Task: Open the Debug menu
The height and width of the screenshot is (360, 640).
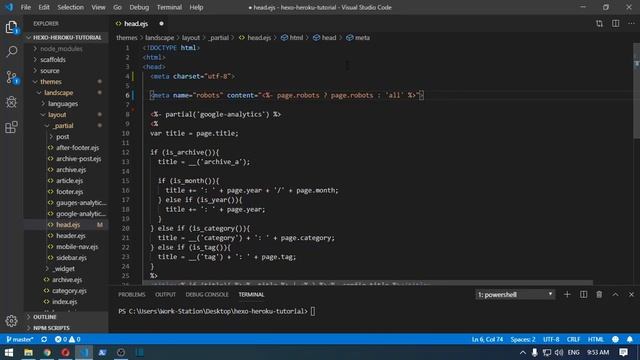Action: pyautogui.click(x=139, y=7)
